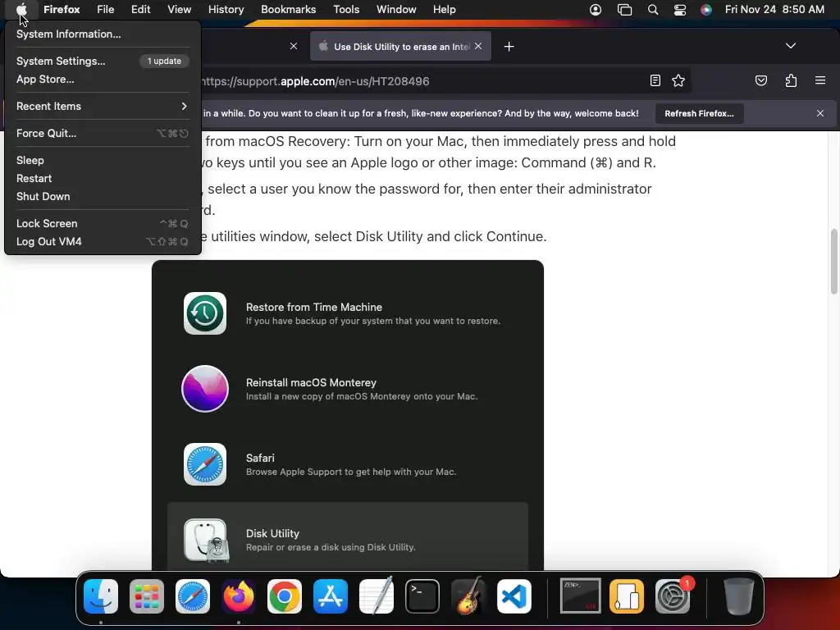Switch to Use Disk Utility tab
This screenshot has height=630, width=840.
coord(400,47)
